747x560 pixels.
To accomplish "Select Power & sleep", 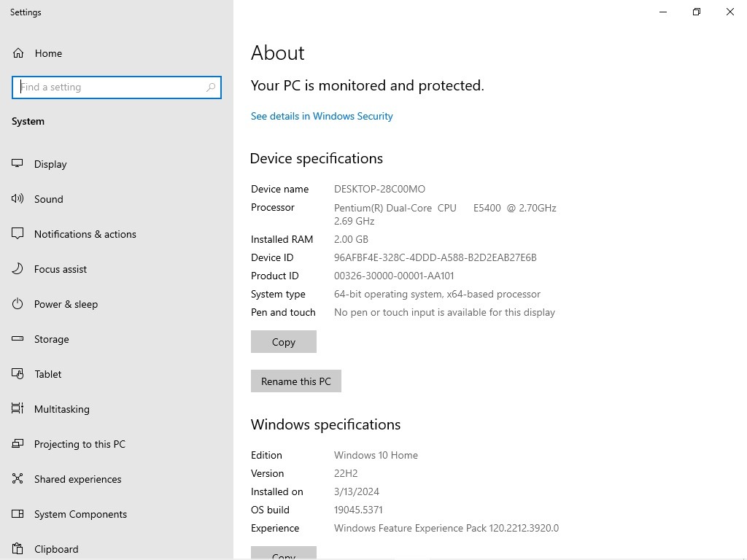I will coord(117,304).
